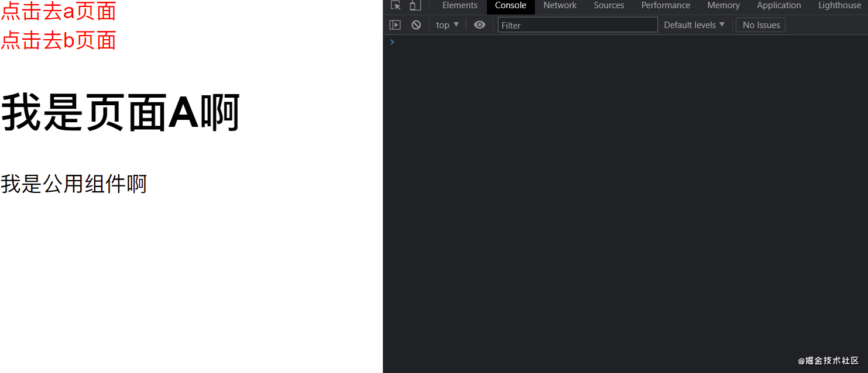Open the Sources panel
The width and height of the screenshot is (868, 373).
[609, 5]
